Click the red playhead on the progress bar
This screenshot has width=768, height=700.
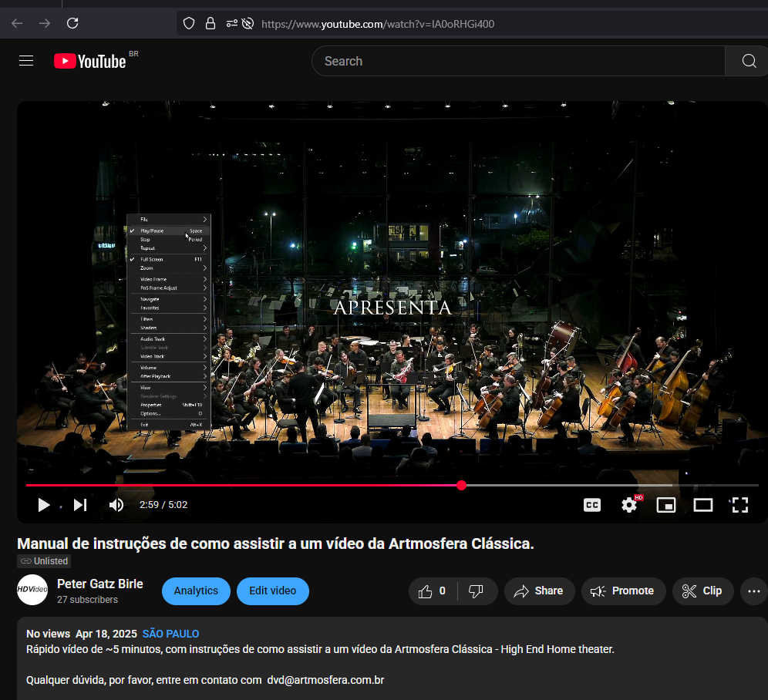pyautogui.click(x=461, y=485)
